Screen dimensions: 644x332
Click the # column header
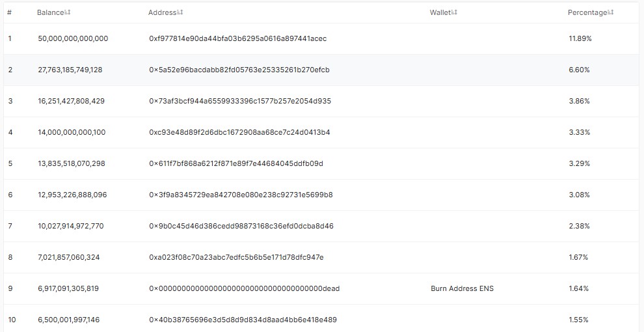point(9,13)
